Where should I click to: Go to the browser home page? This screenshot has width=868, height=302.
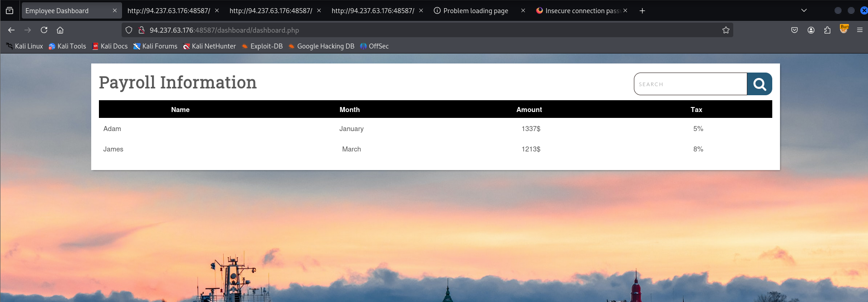(60, 30)
